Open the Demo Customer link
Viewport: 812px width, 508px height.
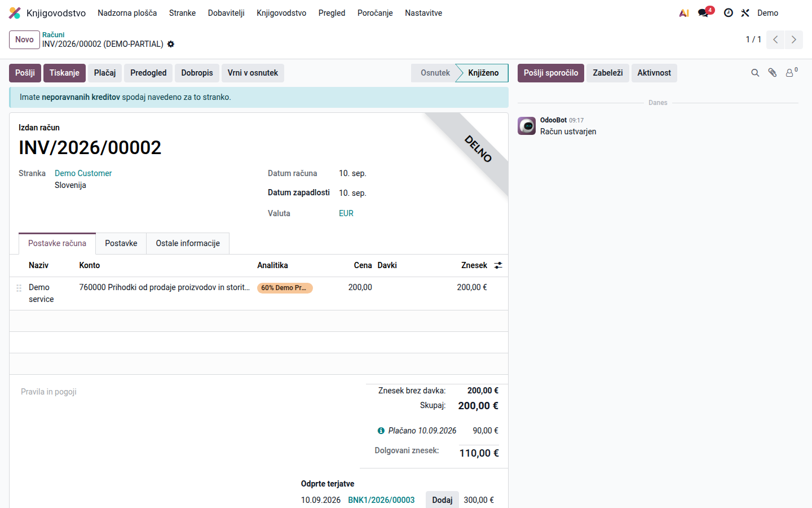click(83, 173)
